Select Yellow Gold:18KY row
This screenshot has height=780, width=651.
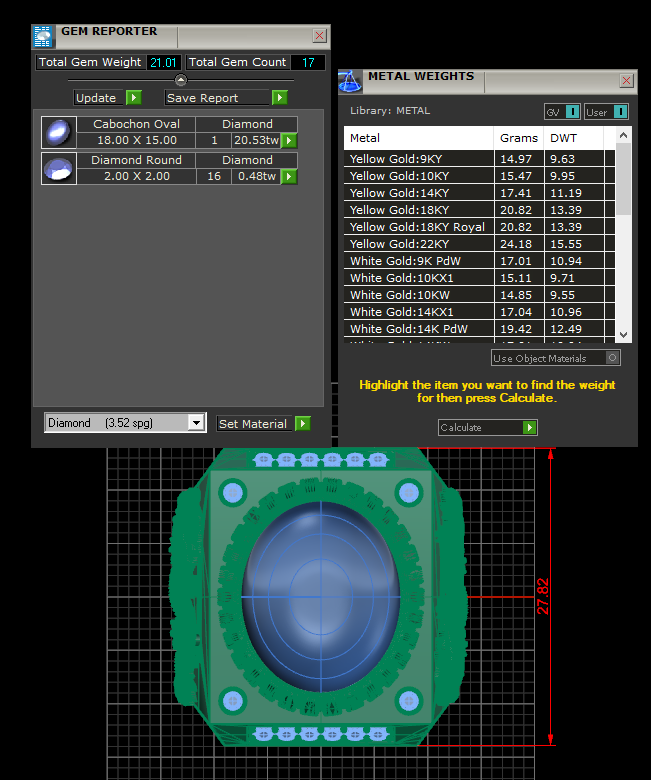pyautogui.click(x=420, y=210)
